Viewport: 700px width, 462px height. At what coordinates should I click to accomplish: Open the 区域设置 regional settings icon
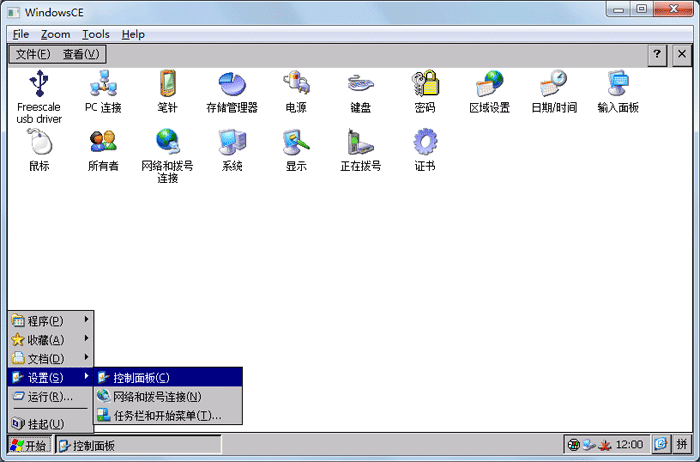click(x=489, y=91)
